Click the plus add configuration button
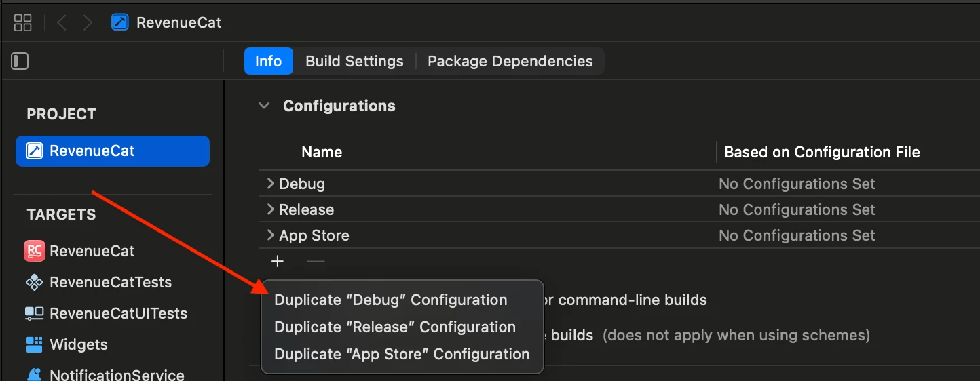This screenshot has height=381, width=980. pos(278,261)
